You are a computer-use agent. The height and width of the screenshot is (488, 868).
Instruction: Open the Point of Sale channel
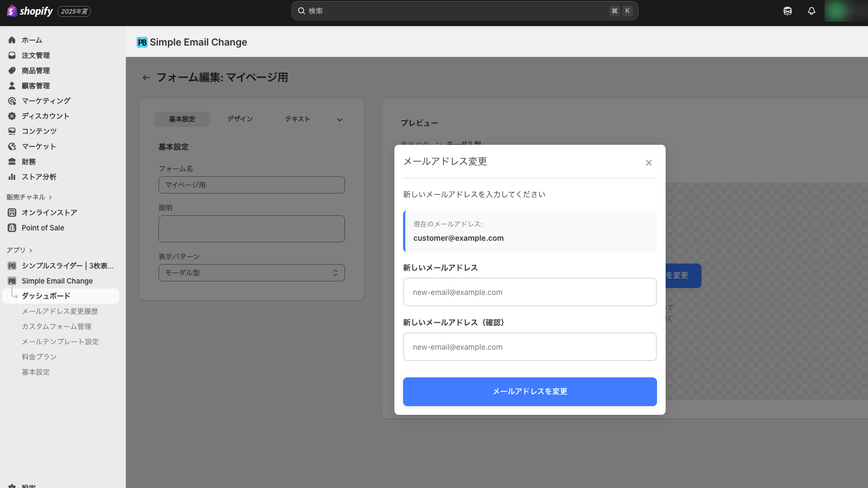[x=42, y=228]
